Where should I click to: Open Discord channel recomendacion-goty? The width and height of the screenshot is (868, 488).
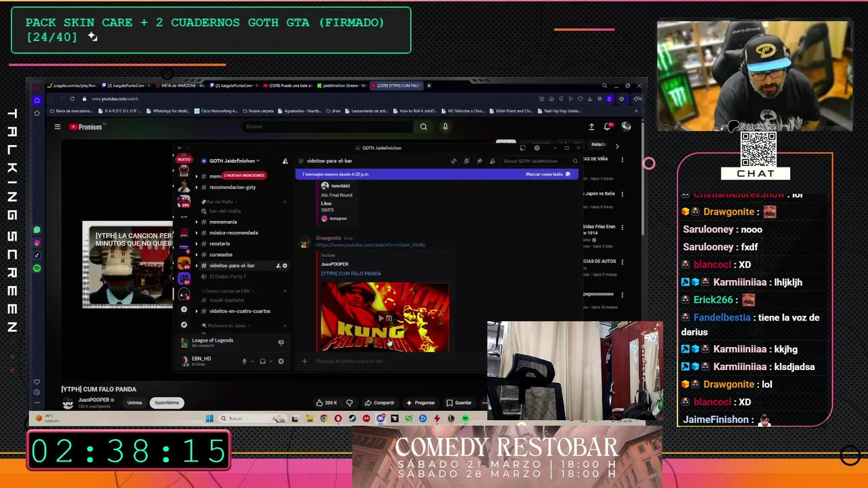pos(233,187)
